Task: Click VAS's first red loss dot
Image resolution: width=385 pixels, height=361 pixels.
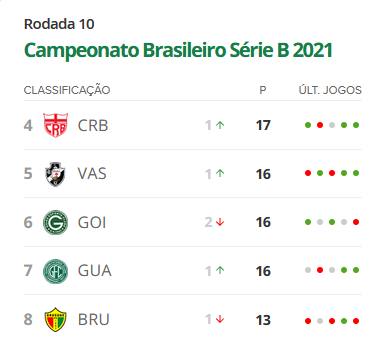Action: pyautogui.click(x=308, y=173)
